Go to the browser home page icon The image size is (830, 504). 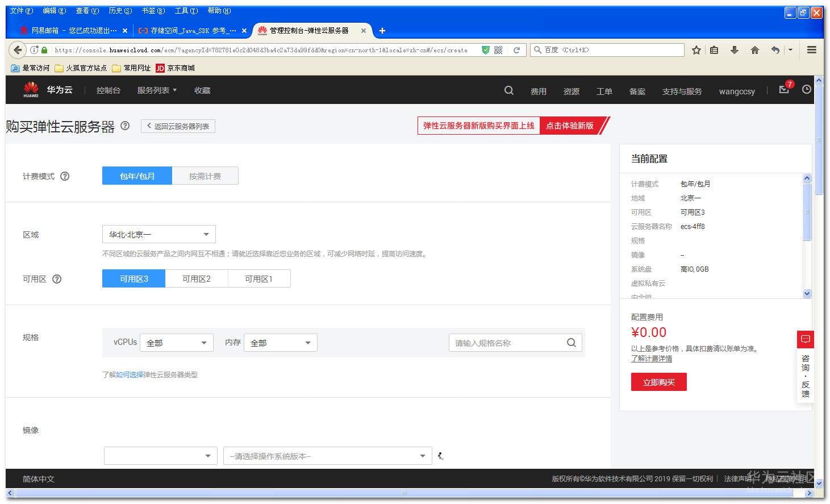(755, 50)
